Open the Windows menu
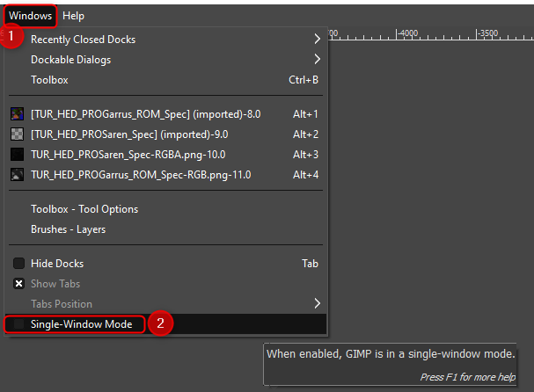The image size is (534, 392). pos(30,16)
